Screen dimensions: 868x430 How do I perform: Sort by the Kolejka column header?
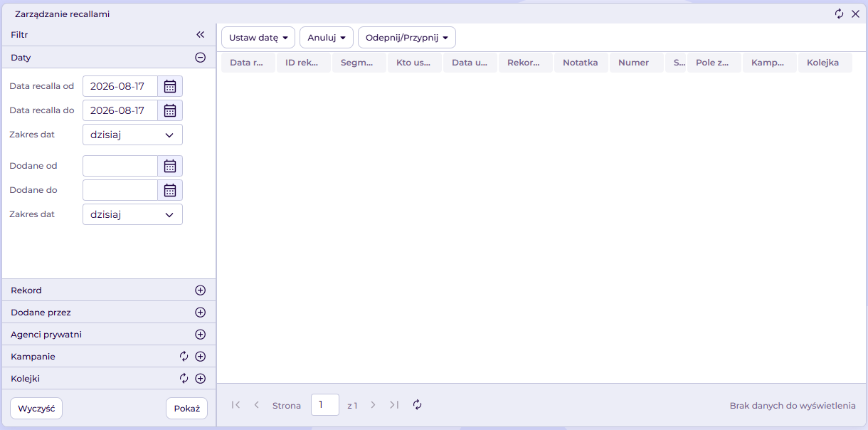click(x=825, y=63)
